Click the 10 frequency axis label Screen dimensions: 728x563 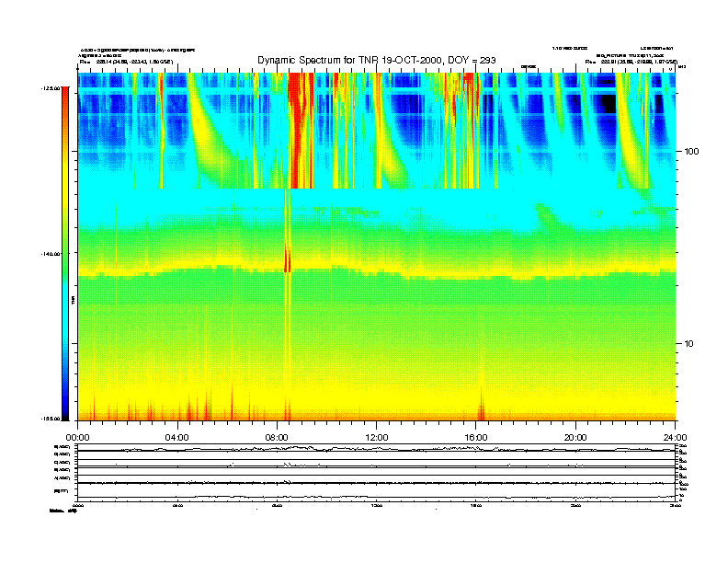(x=689, y=344)
